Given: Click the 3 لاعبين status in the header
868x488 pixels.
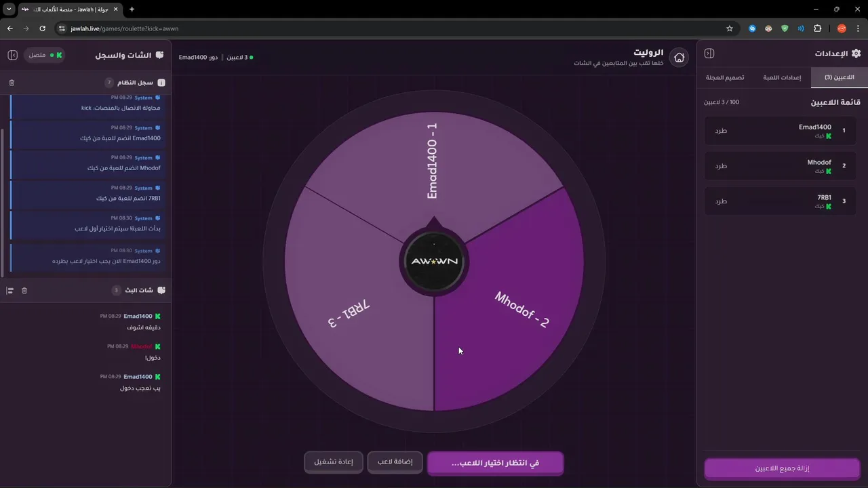Looking at the screenshot, I should click(239, 58).
